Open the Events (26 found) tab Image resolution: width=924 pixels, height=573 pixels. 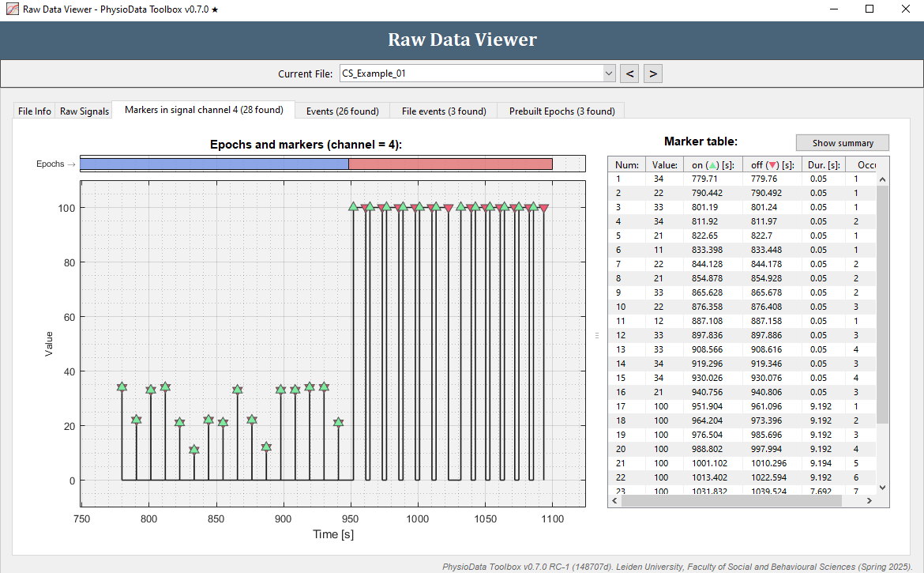click(341, 111)
